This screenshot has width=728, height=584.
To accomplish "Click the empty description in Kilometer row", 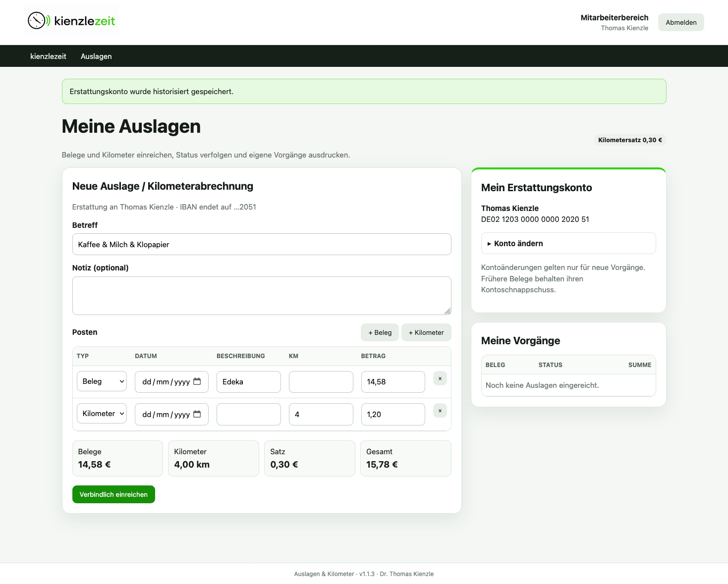I will pos(249,414).
